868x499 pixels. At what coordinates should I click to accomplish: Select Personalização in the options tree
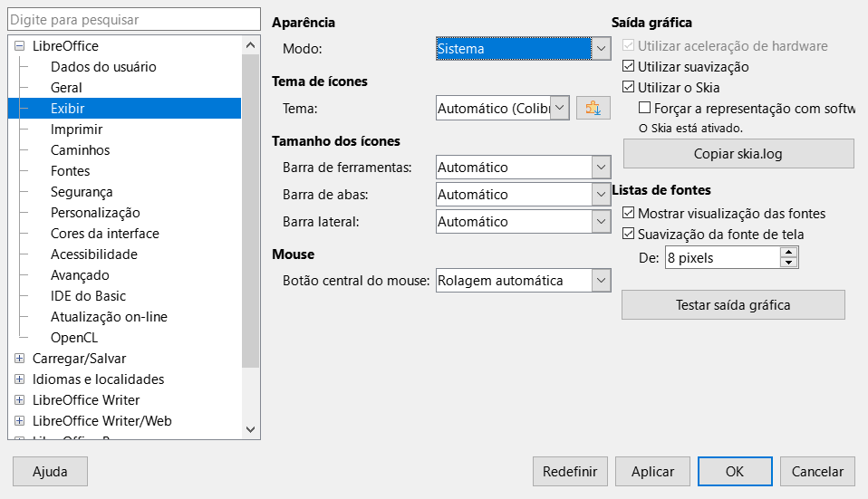point(95,213)
